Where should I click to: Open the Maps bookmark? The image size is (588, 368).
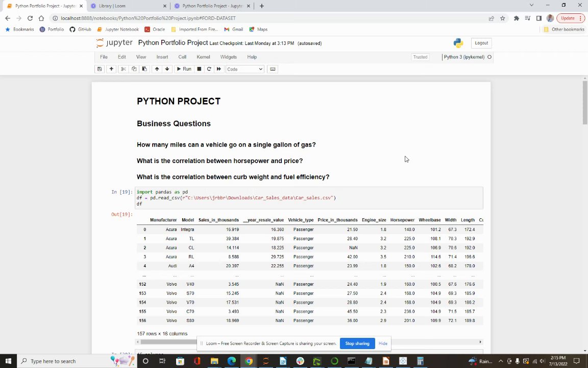[x=258, y=29]
